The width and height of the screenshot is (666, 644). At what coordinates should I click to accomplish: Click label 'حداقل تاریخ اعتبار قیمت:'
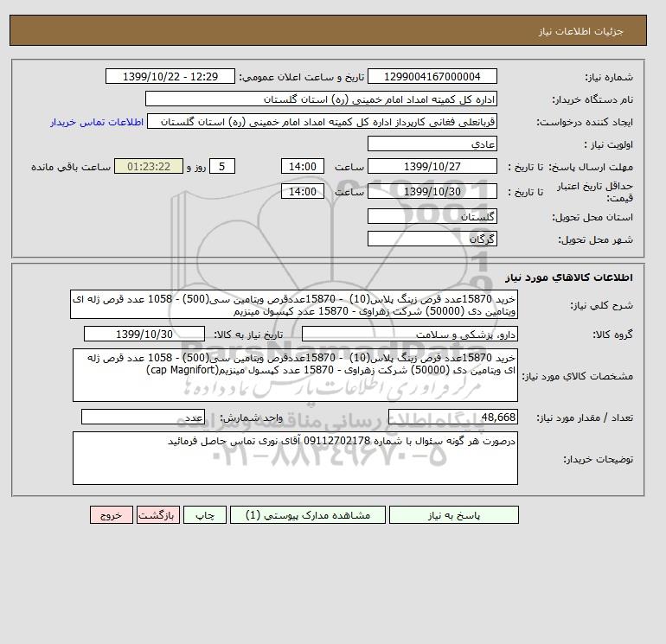595,192
